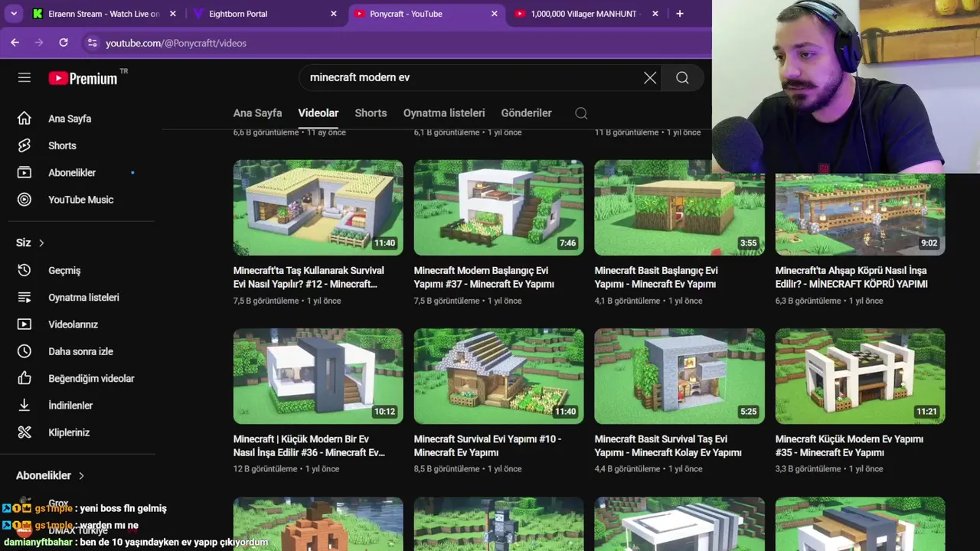Clear search text with the X icon
Image resolution: width=980 pixels, height=551 pixels.
[x=650, y=77]
